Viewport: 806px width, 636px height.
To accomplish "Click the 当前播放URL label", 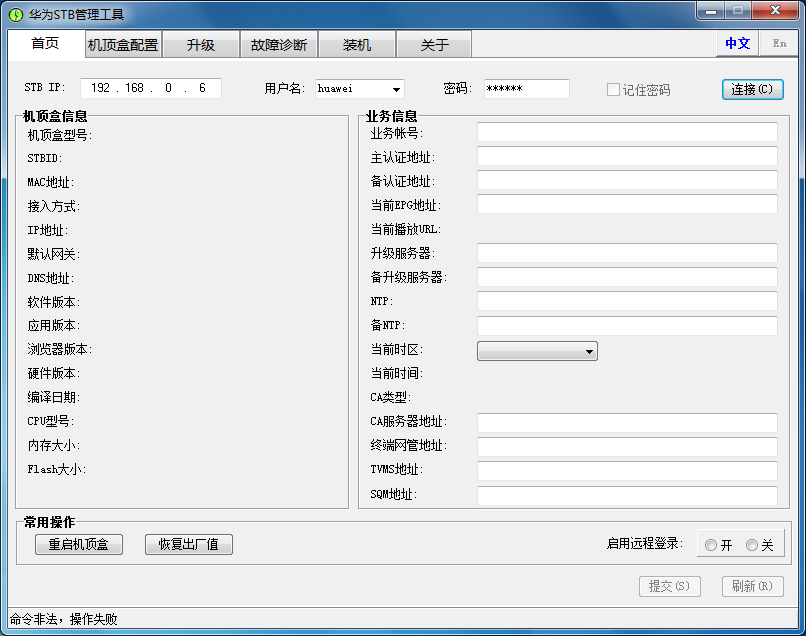I will click(406, 229).
